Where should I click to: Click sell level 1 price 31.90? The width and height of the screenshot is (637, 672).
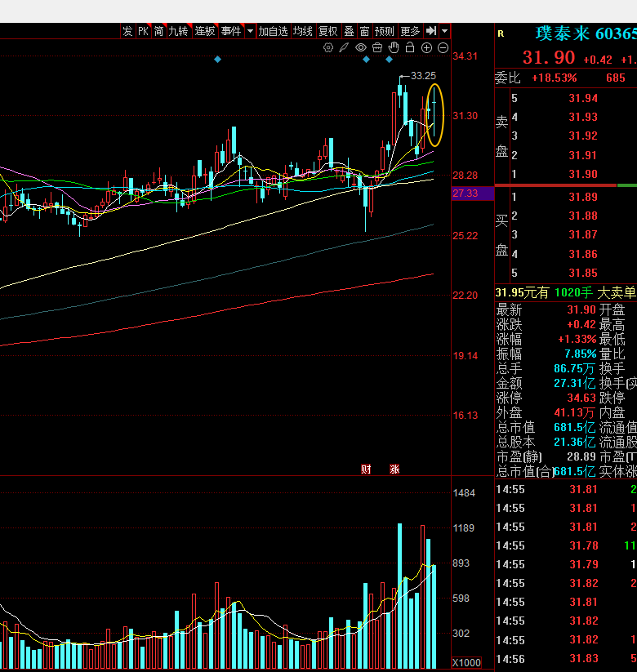click(x=583, y=174)
